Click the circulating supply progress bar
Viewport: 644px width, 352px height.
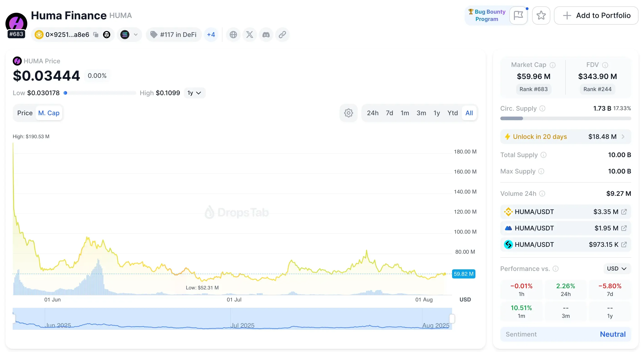tap(566, 119)
